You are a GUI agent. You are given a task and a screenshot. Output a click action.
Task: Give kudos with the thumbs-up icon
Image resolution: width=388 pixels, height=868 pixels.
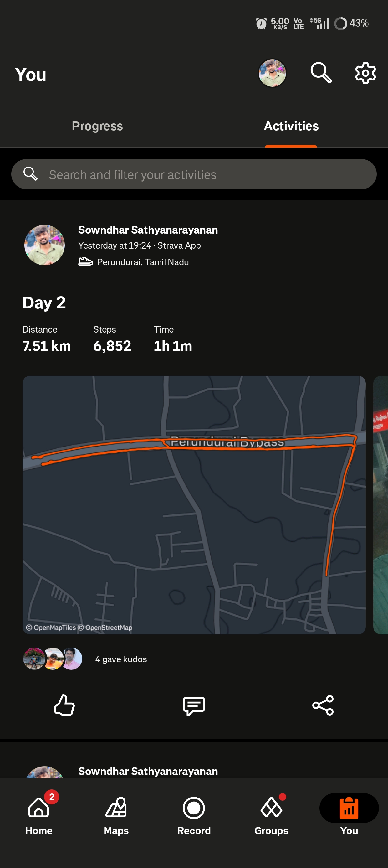pyautogui.click(x=64, y=705)
